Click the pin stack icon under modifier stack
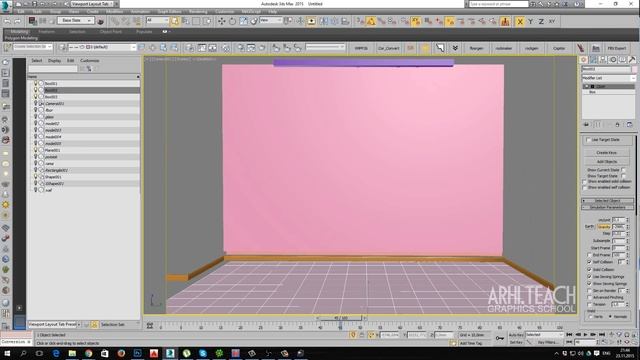The image size is (640, 360). click(x=586, y=124)
